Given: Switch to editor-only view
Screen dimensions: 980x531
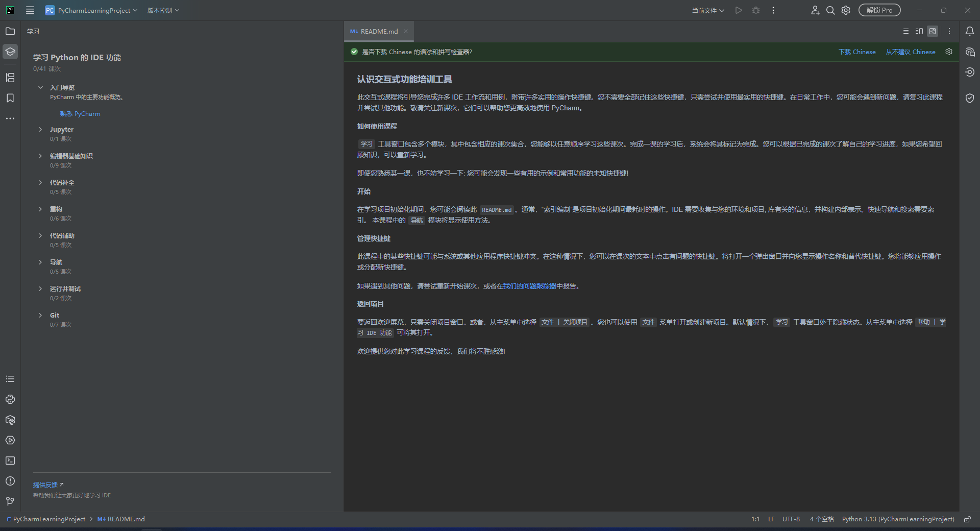Looking at the screenshot, I should [x=906, y=31].
